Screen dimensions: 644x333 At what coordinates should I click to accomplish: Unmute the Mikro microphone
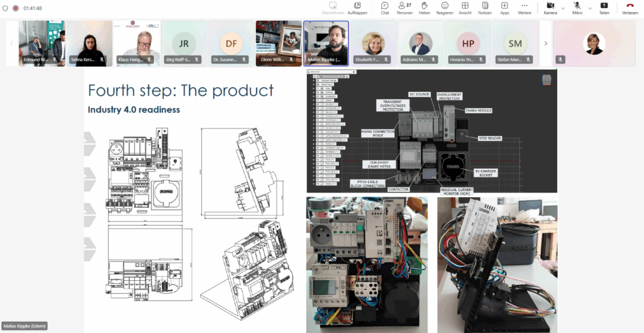(x=577, y=8)
